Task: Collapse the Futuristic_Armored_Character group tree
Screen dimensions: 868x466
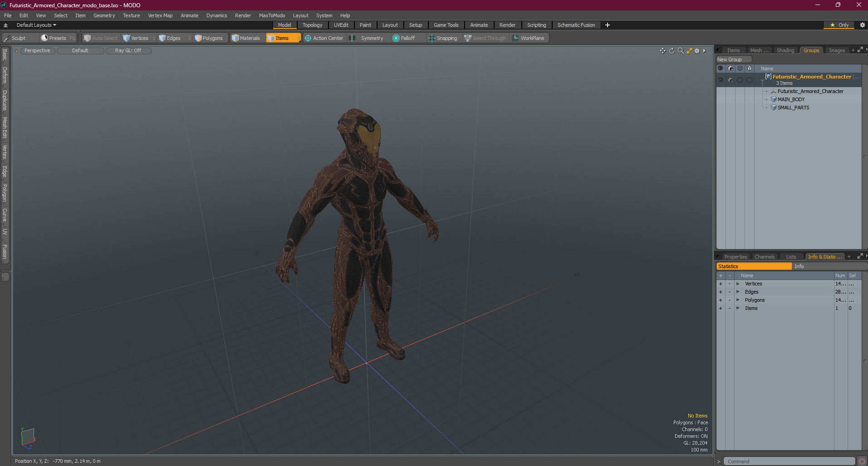Action: (x=762, y=80)
